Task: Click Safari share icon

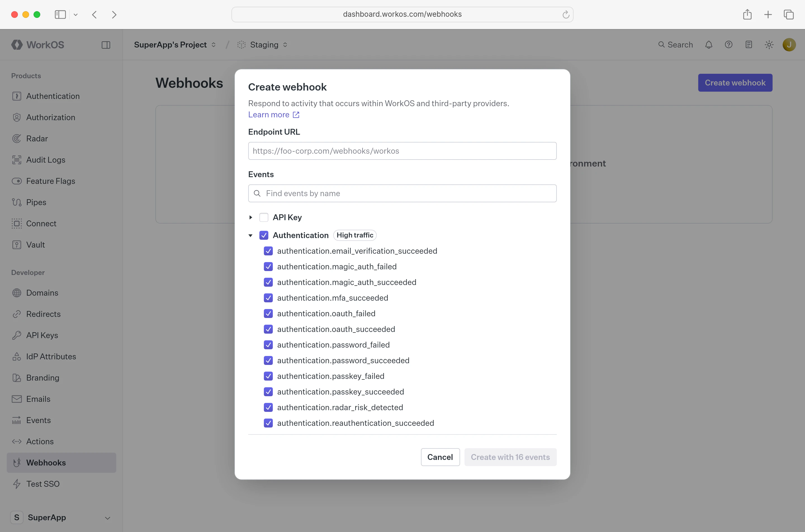Action: click(747, 14)
